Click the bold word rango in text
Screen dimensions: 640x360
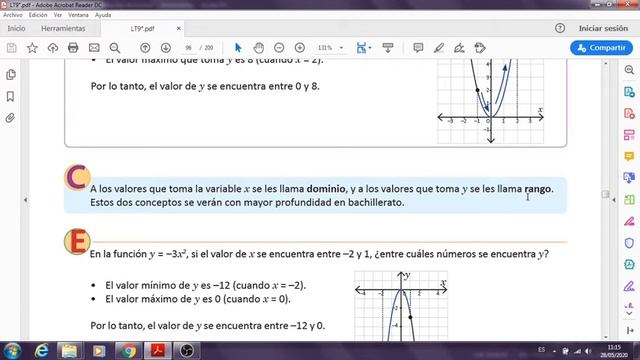coord(538,189)
